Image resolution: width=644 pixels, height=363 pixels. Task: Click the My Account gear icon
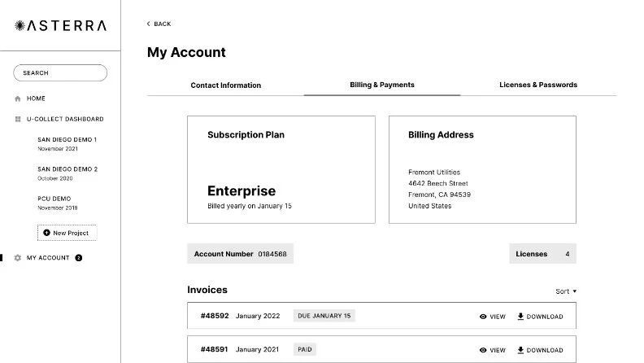click(18, 258)
